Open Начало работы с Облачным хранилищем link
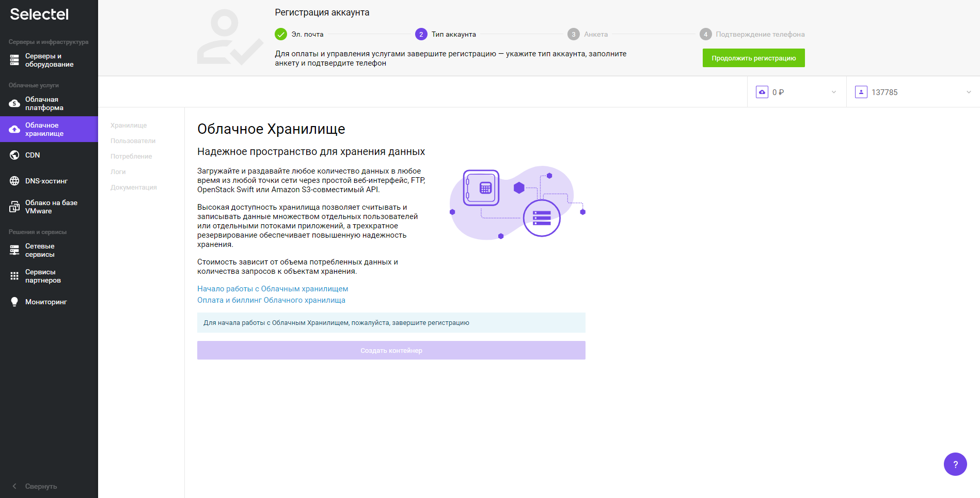 pos(273,289)
